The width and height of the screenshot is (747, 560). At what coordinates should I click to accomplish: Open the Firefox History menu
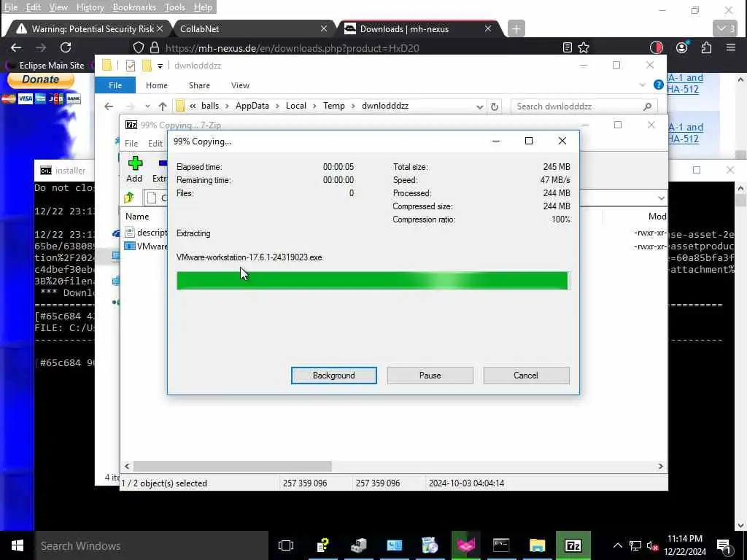(x=90, y=7)
